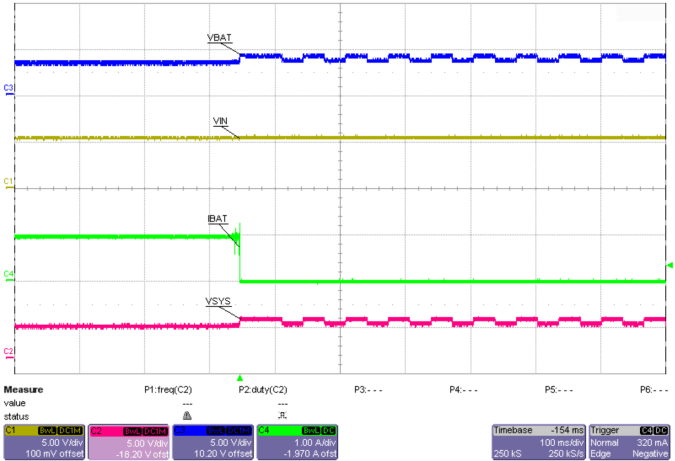675x461 pixels.
Task: Click the 320 mA trigger level value
Action: coord(653,442)
